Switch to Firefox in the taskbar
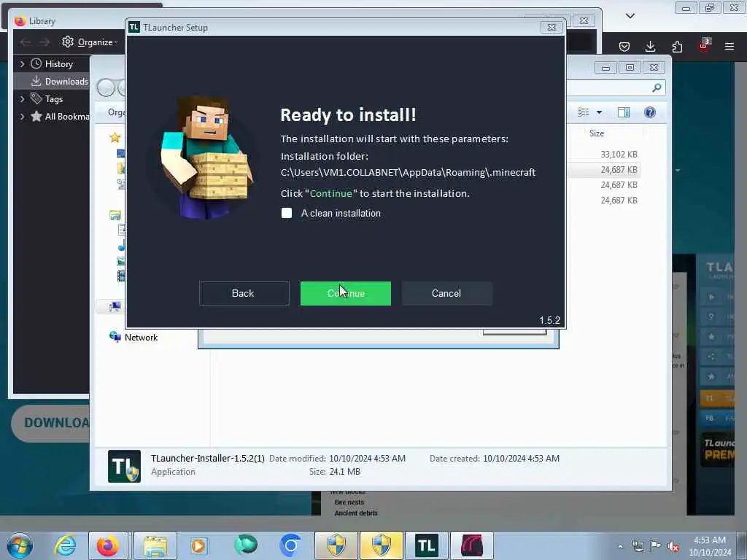747x560 pixels. (108, 545)
